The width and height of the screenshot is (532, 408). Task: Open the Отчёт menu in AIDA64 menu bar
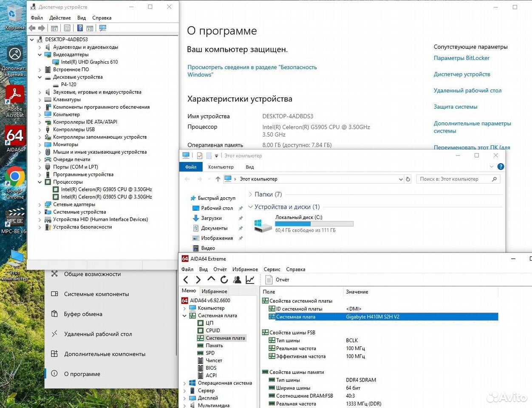coord(220,269)
